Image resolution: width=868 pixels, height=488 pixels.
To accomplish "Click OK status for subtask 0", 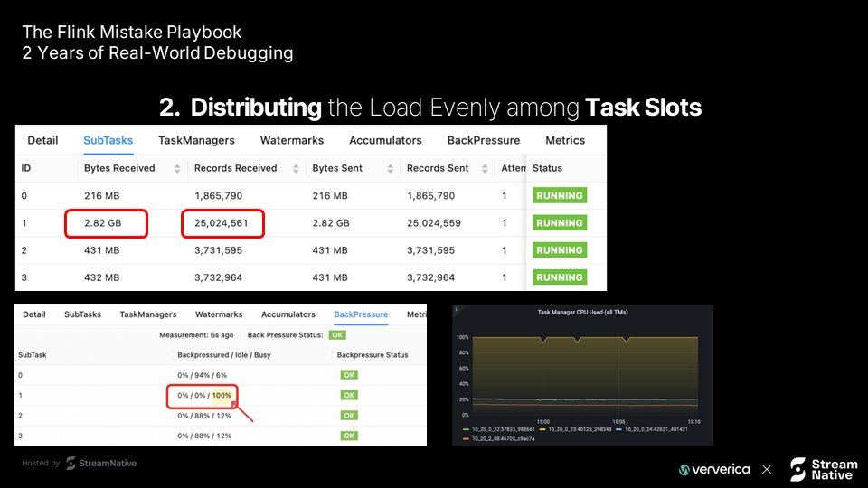I will pyautogui.click(x=349, y=375).
